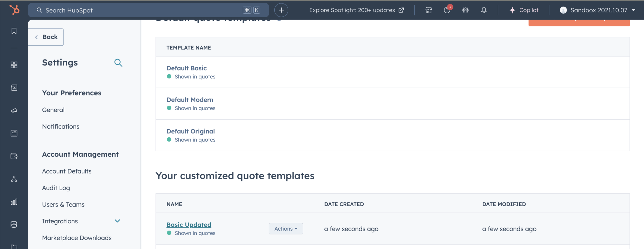644x249 pixels.
Task: Open Notifications preferences
Action: tap(61, 126)
